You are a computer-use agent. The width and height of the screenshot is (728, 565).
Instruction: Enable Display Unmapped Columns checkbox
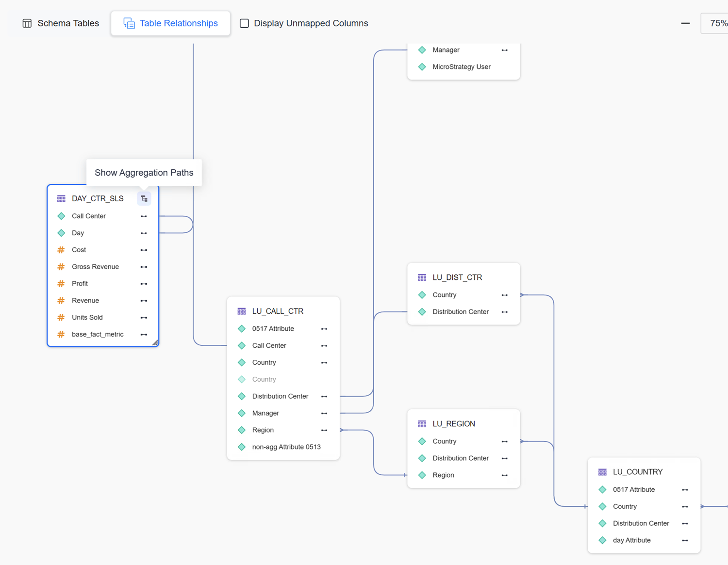245,23
